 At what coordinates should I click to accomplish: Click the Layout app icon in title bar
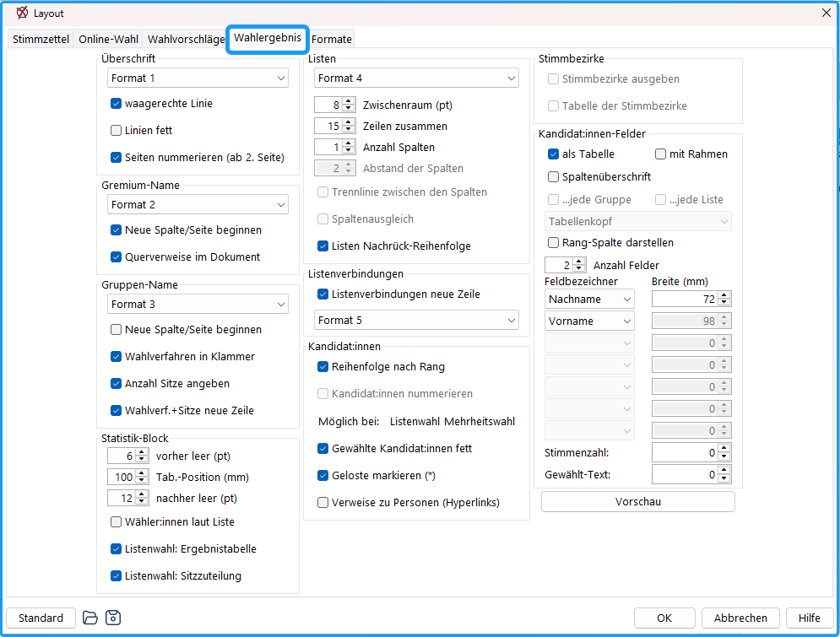click(22, 13)
